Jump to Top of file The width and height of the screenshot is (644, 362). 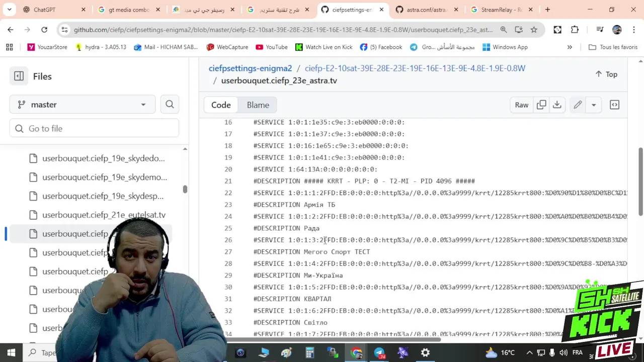click(606, 74)
